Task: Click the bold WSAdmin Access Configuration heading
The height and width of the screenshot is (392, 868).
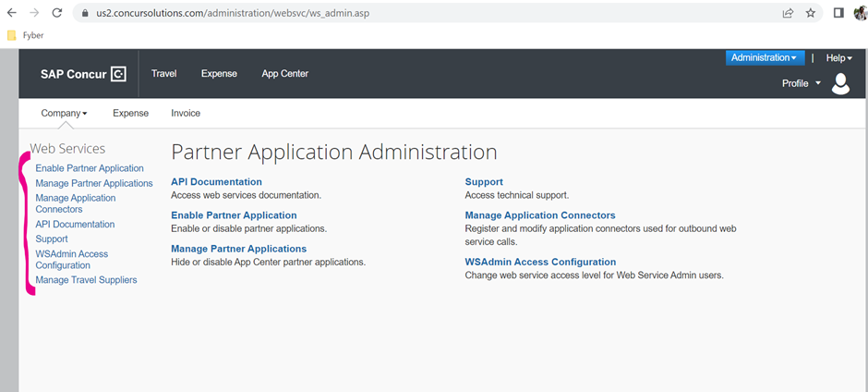Action: (540, 262)
